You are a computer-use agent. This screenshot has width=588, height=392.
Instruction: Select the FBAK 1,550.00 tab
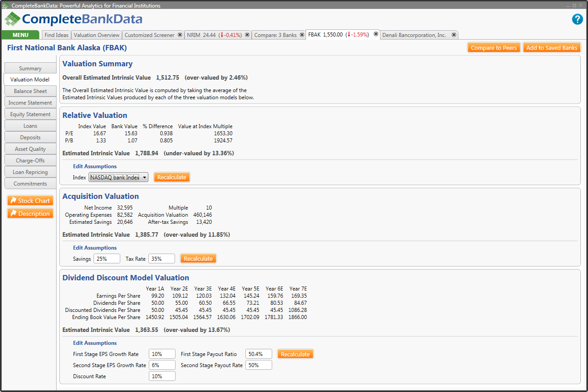pos(339,34)
